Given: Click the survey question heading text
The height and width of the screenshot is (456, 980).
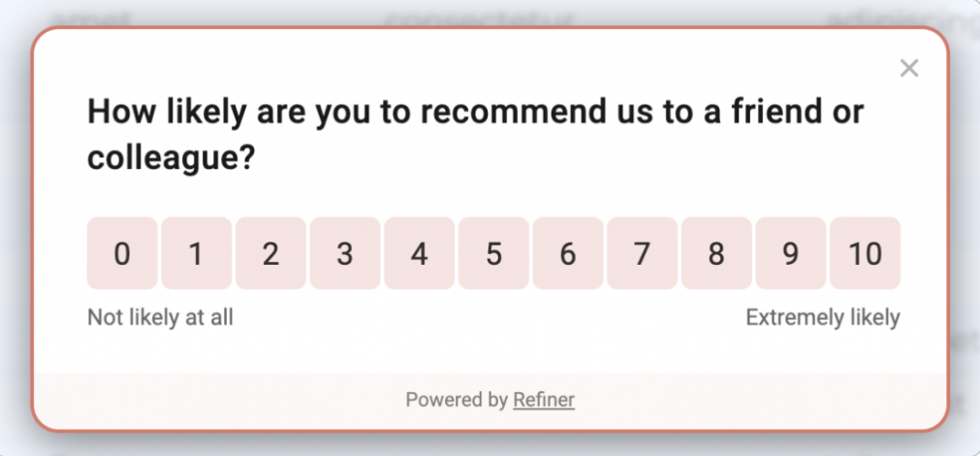Looking at the screenshot, I should point(476,135).
